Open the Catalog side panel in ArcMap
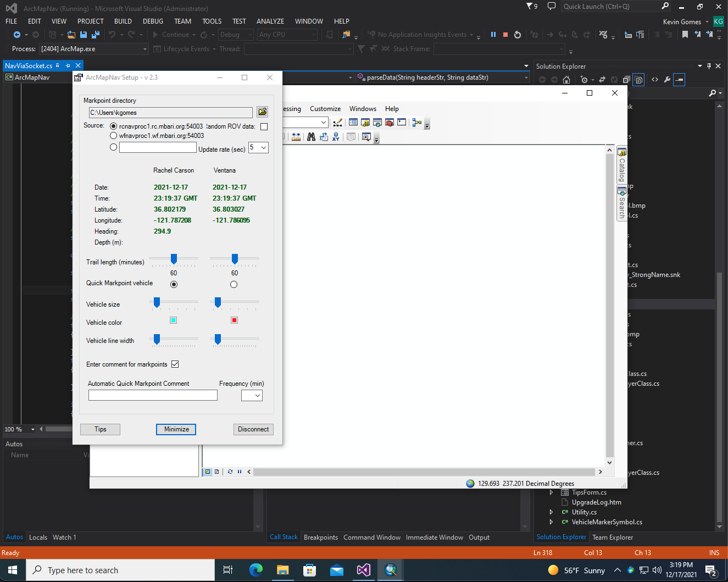 (622, 164)
